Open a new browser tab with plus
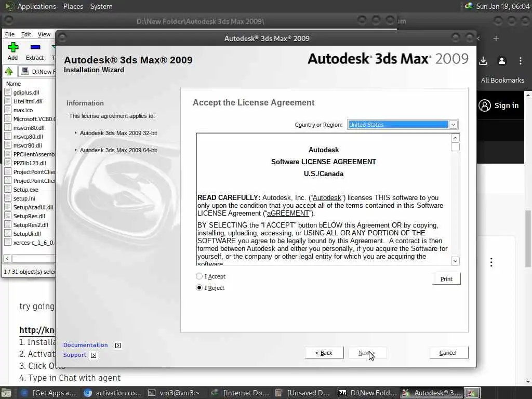 click(496, 38)
